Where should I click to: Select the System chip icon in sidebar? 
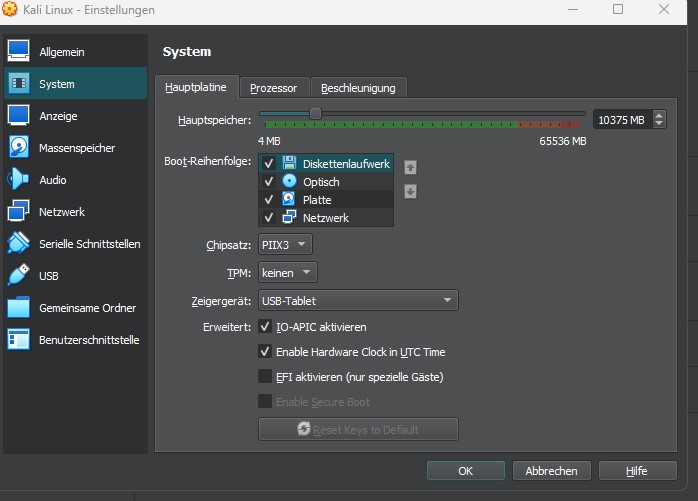coord(19,83)
